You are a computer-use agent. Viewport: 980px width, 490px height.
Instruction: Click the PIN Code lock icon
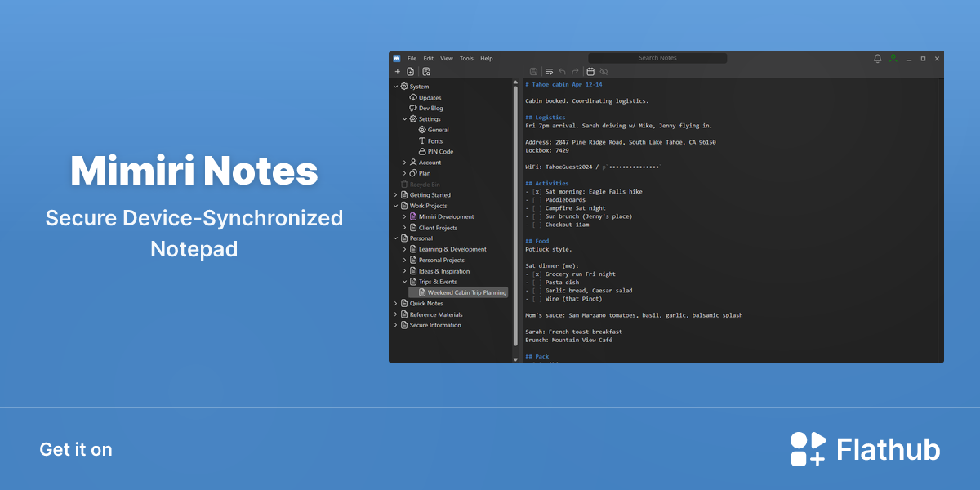tap(422, 152)
